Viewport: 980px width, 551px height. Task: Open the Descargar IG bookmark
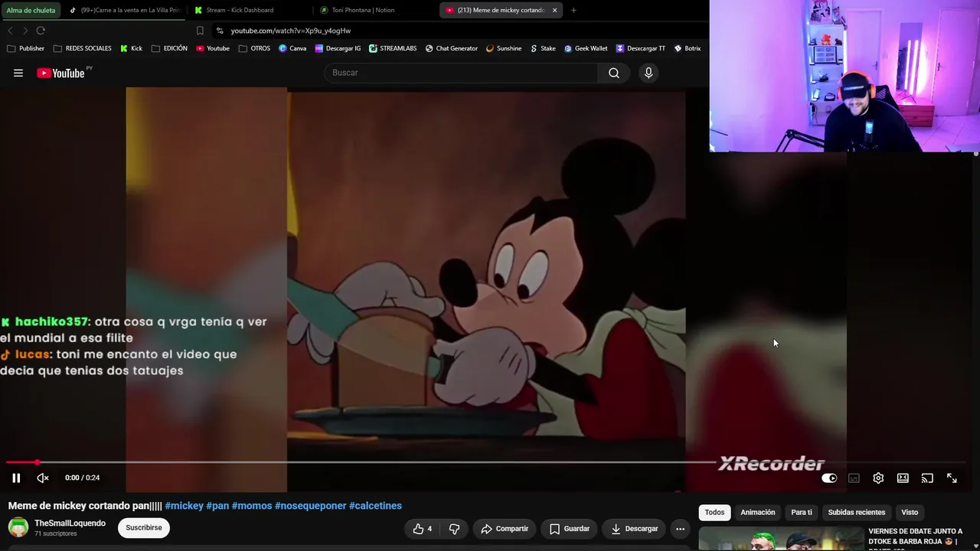[x=338, y=48]
